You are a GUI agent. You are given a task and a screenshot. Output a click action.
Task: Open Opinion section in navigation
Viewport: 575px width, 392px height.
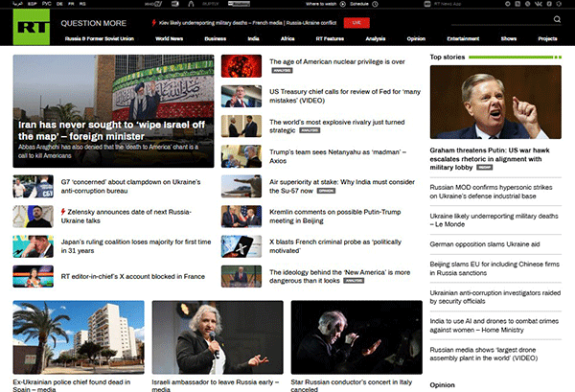coord(416,38)
